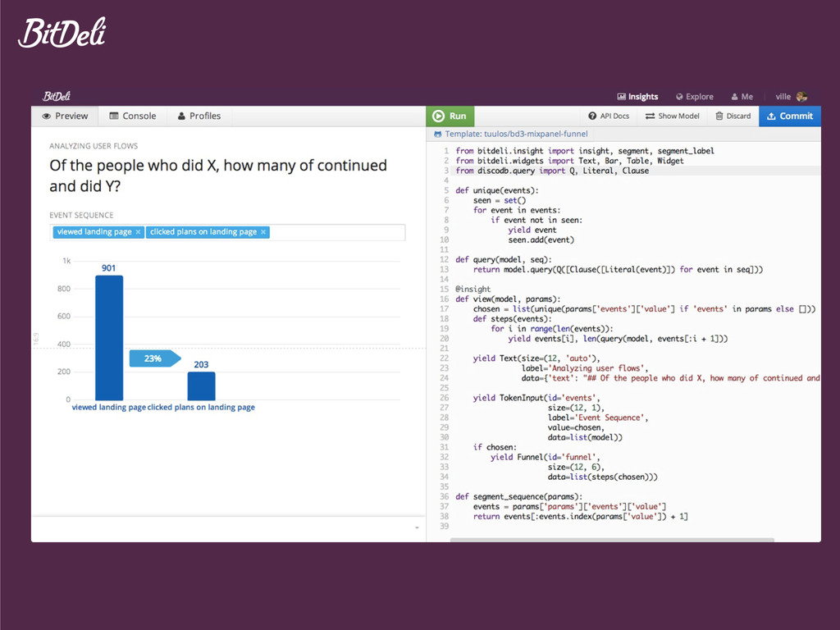Click code line 'def segment_sequence(params):'

point(518,496)
